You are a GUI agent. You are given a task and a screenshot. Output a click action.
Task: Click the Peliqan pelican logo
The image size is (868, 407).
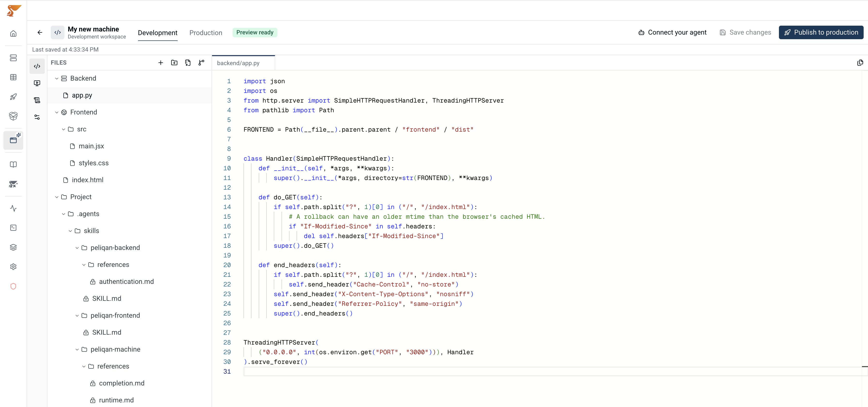(14, 10)
